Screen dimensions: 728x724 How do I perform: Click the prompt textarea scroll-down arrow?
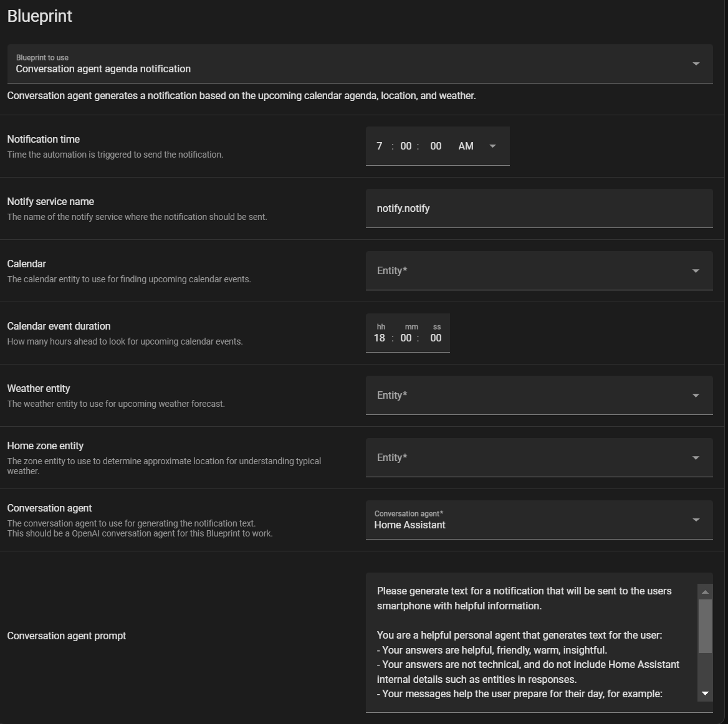click(705, 693)
